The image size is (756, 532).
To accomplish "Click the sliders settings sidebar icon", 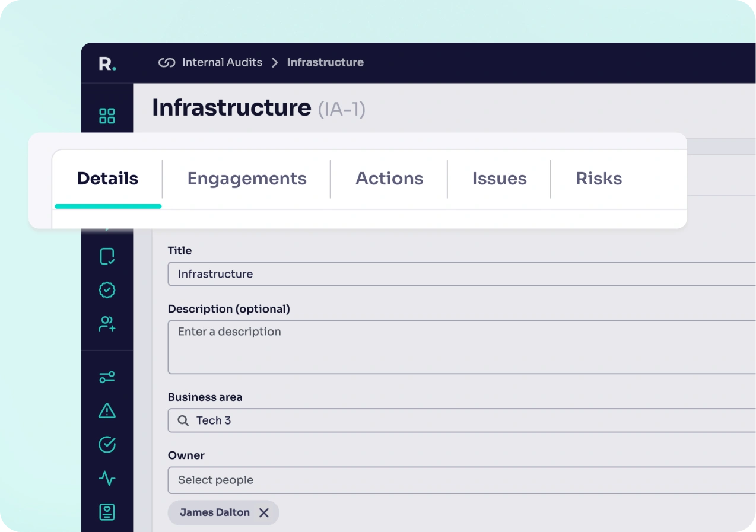I will [x=107, y=377].
